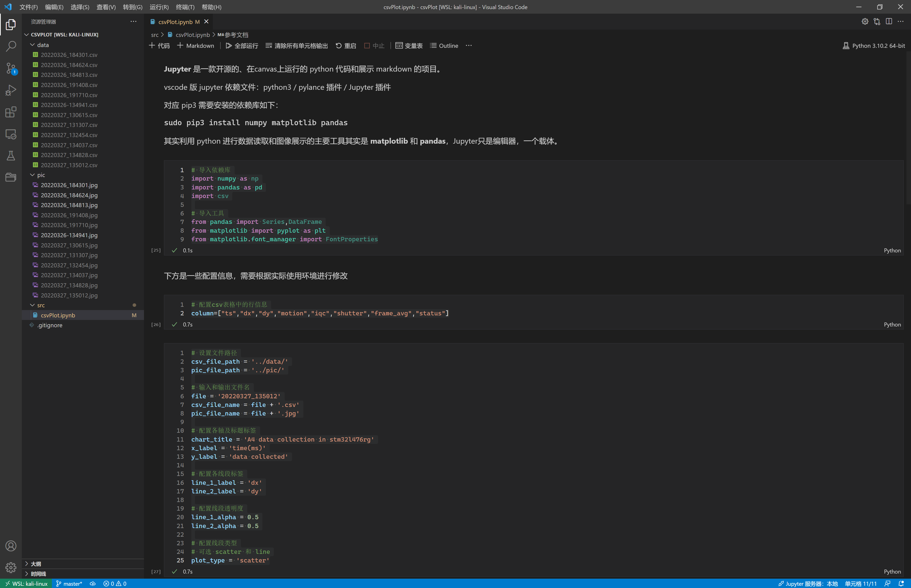Add a new Markdown cell

click(196, 46)
